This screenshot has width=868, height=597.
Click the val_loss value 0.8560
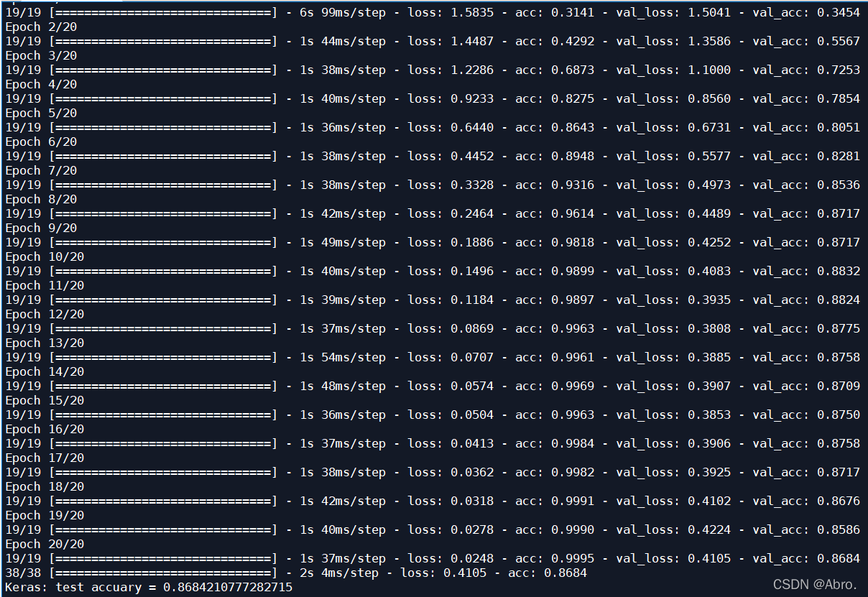[x=709, y=98]
